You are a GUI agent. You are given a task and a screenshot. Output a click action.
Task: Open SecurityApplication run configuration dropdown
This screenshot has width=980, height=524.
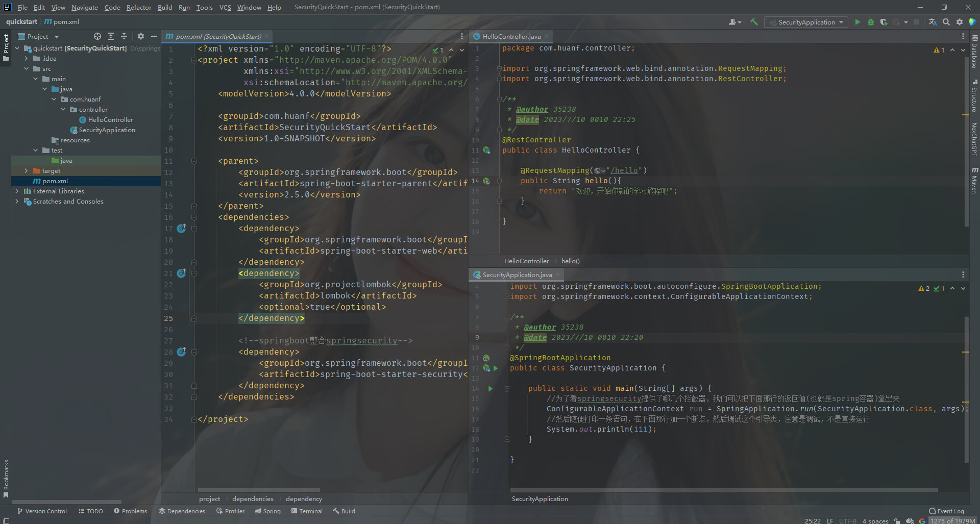[806, 22]
